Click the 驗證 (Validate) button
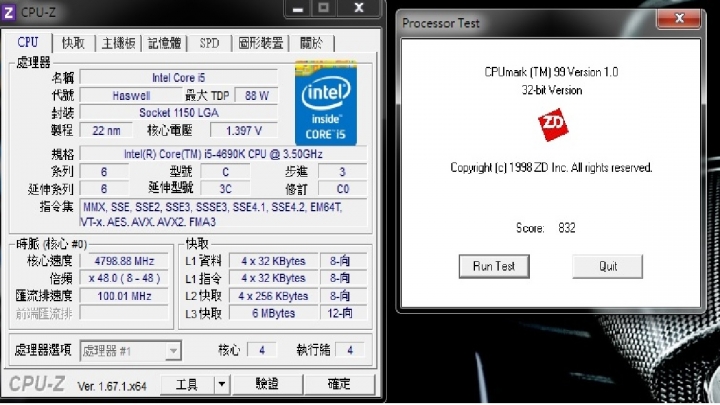Screen dimensions: 720x405 point(268,384)
